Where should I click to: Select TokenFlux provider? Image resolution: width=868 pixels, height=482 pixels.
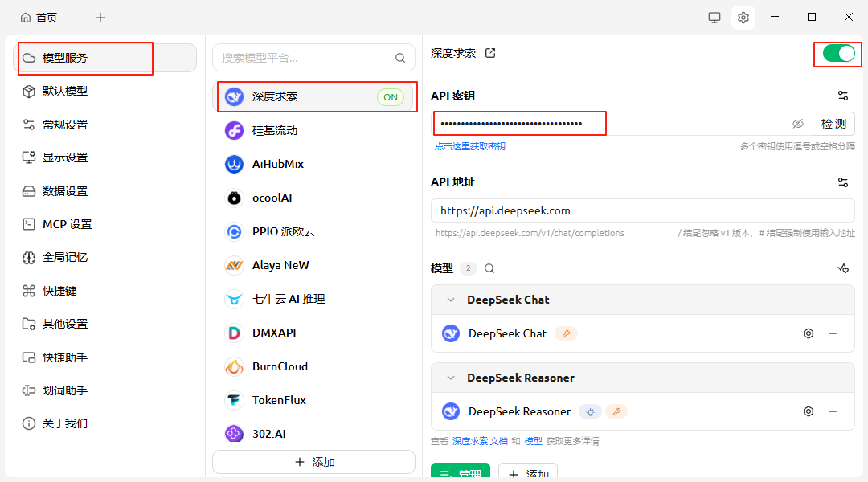[x=314, y=401]
